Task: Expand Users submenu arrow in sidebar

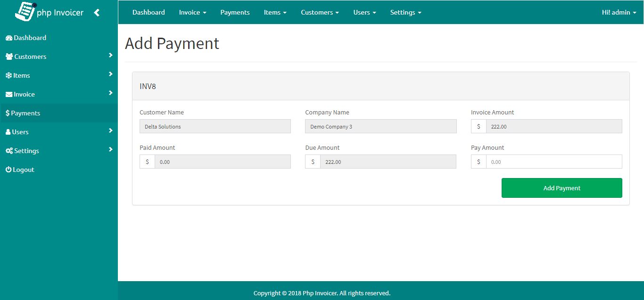Action: 110,131
